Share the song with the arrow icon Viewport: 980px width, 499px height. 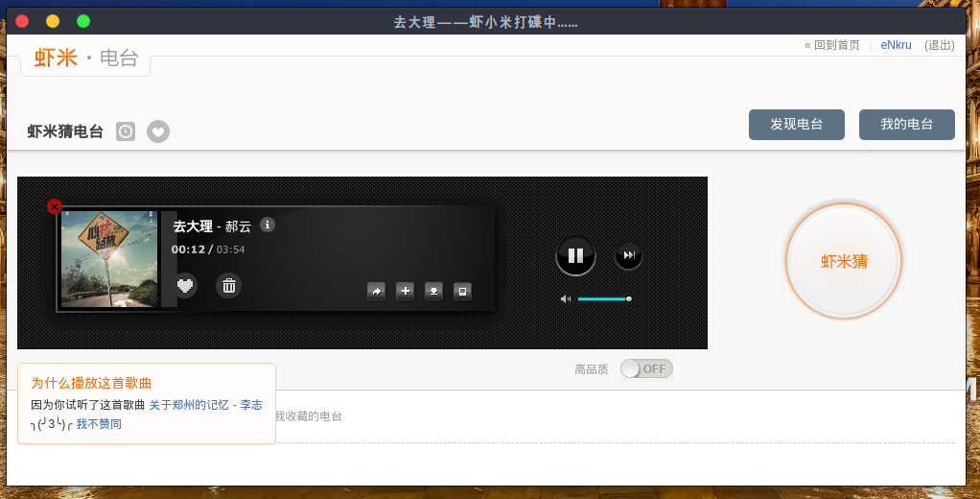[376, 292]
